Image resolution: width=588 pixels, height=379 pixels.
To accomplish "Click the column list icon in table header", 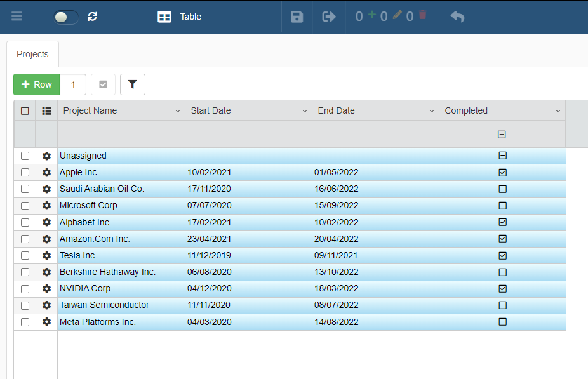I will coord(46,110).
